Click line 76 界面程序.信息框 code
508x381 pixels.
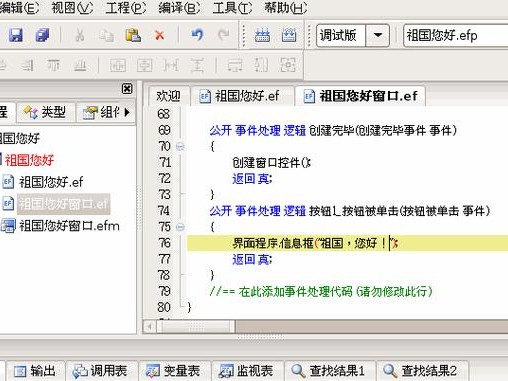pyautogui.click(x=315, y=243)
